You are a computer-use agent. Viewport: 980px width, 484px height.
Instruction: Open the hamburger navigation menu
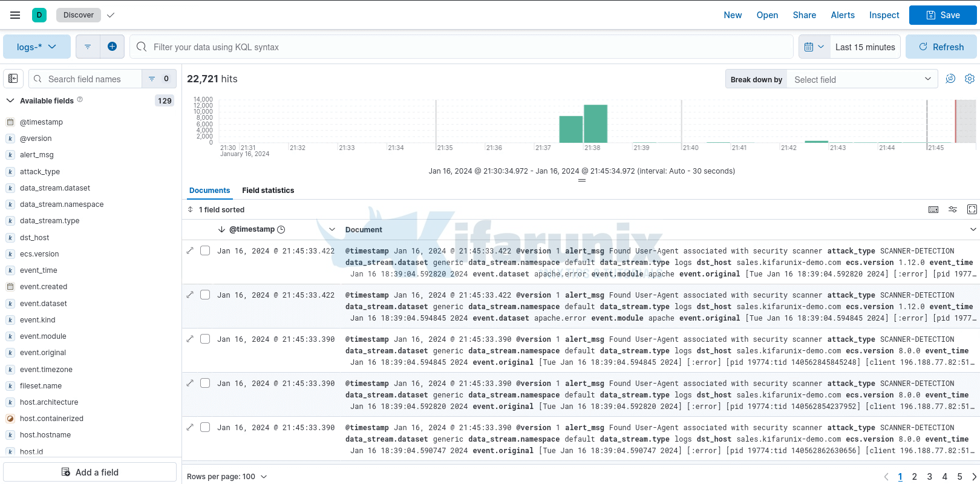coord(15,15)
